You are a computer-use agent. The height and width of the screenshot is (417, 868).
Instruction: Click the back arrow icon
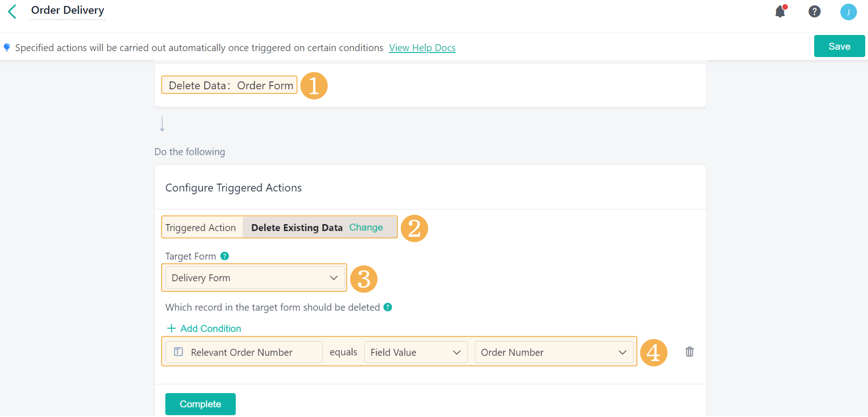pyautogui.click(x=12, y=12)
